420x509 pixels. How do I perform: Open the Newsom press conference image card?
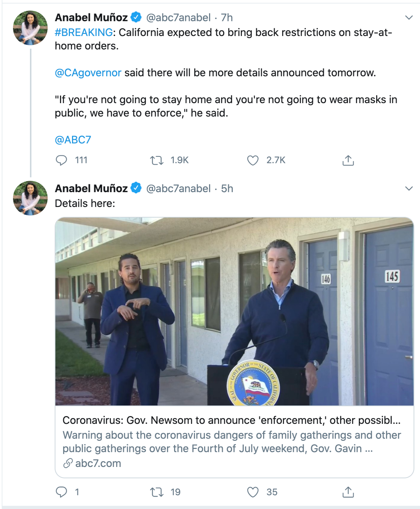click(234, 312)
